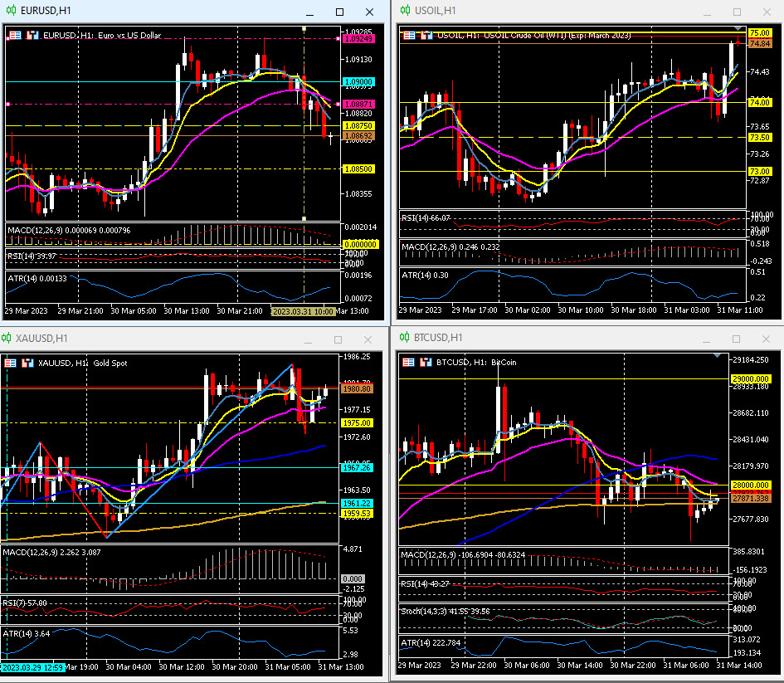Viewport: 784px width, 683px height.
Task: Click RSI(7) 57.00 label in XAUUSD
Action: click(x=25, y=603)
